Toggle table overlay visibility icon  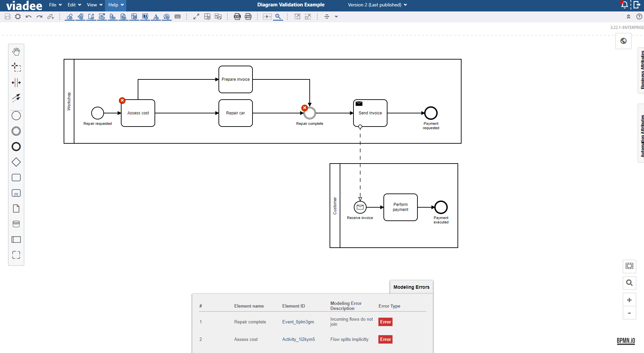click(x=134, y=16)
